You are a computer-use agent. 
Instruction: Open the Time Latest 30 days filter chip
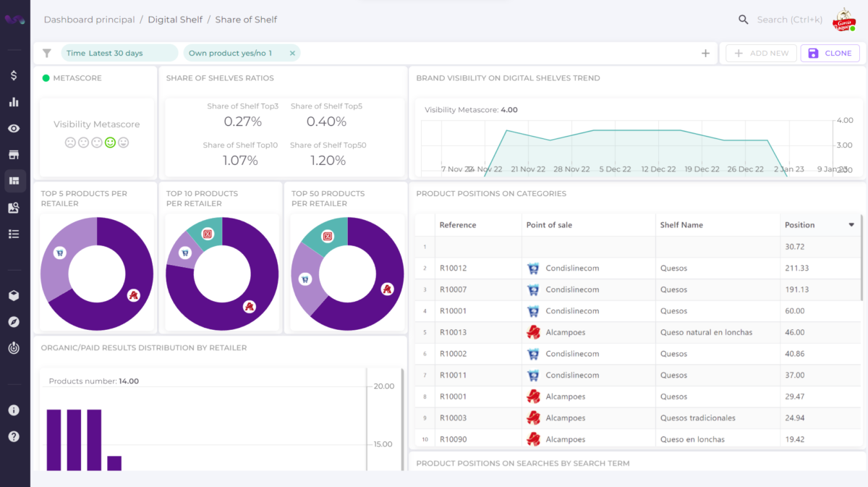click(119, 53)
